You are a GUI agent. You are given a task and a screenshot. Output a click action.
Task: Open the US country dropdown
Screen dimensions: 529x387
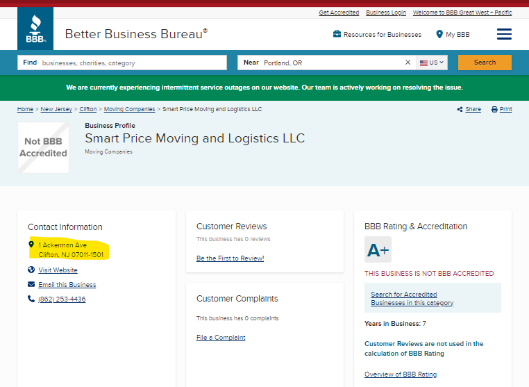click(431, 62)
